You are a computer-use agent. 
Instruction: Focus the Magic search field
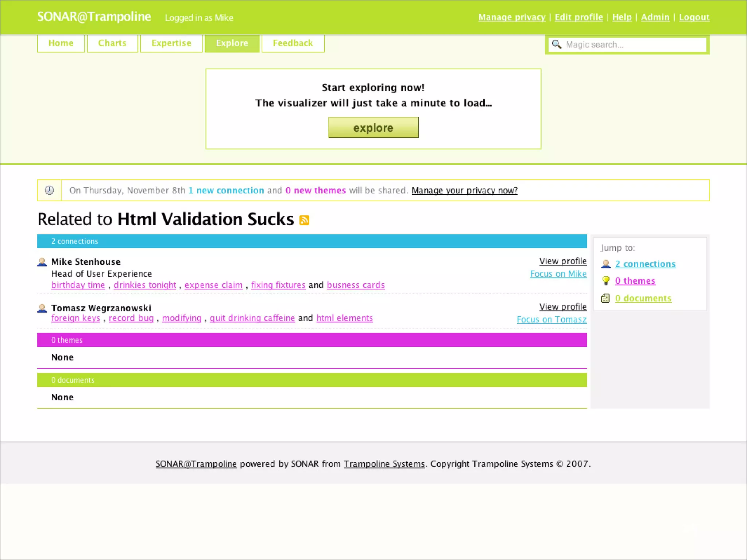click(x=635, y=44)
